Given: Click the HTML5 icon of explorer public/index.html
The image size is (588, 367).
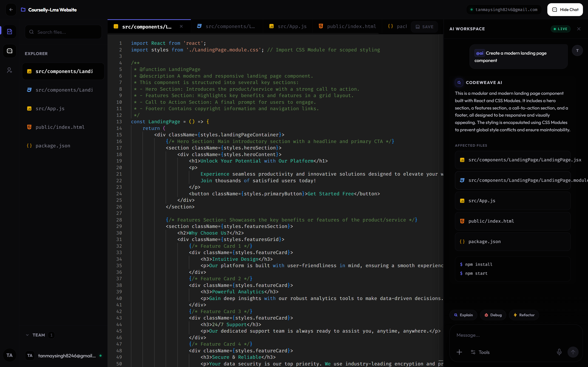Looking at the screenshot, I should pyautogui.click(x=29, y=127).
